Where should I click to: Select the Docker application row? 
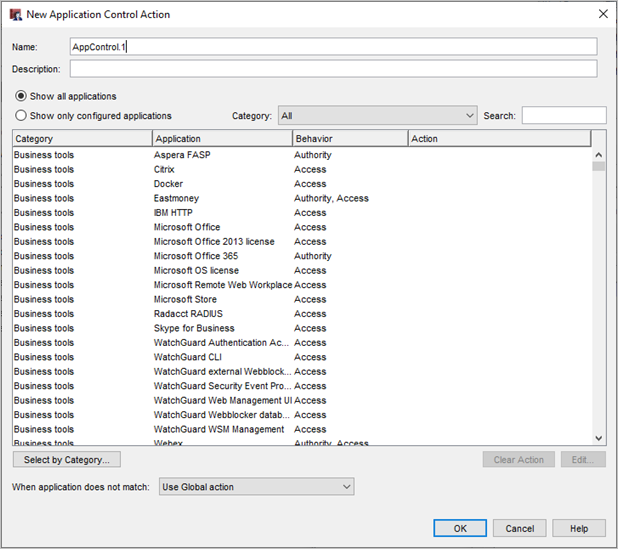pyautogui.click(x=170, y=184)
